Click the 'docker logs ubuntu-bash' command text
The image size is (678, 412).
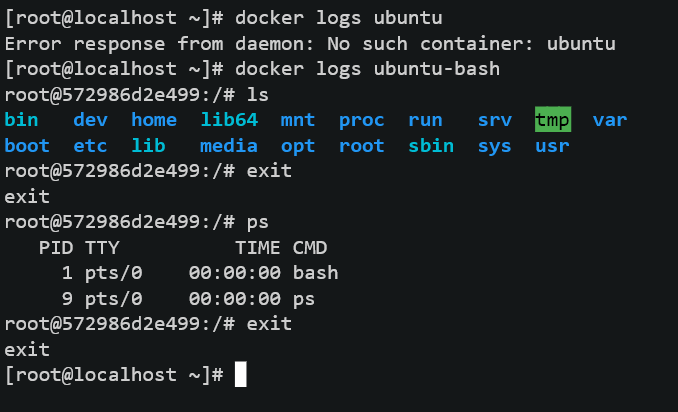[x=368, y=69]
